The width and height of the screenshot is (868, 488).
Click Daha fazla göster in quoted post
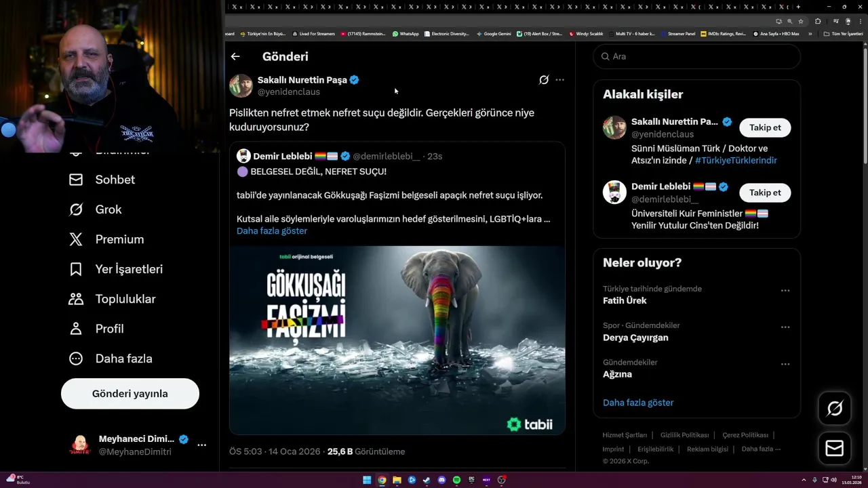[272, 231]
